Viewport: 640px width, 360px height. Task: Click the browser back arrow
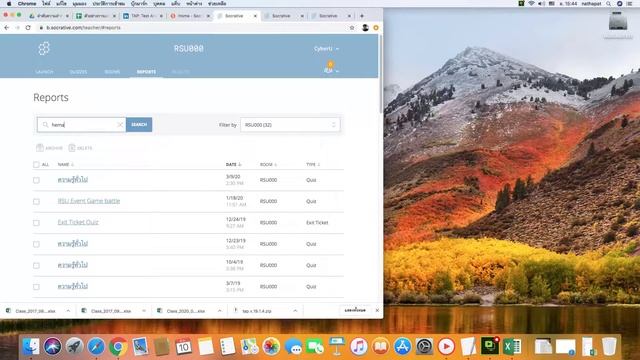tap(7, 28)
